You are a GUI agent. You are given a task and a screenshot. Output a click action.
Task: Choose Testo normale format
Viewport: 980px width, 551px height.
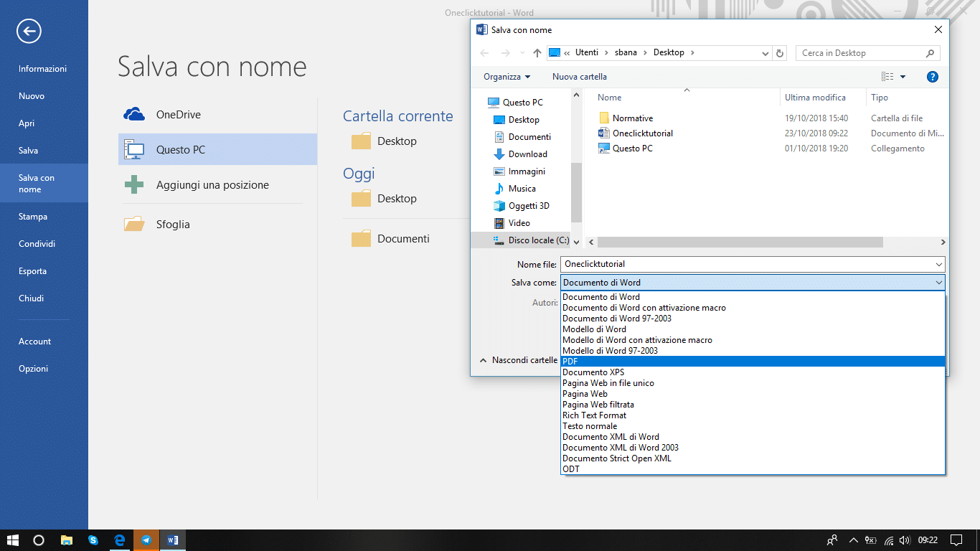pos(753,426)
